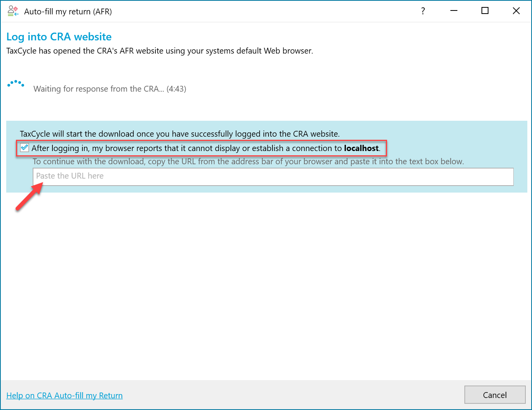
Task: Open the question mark help button
Action: point(423,11)
